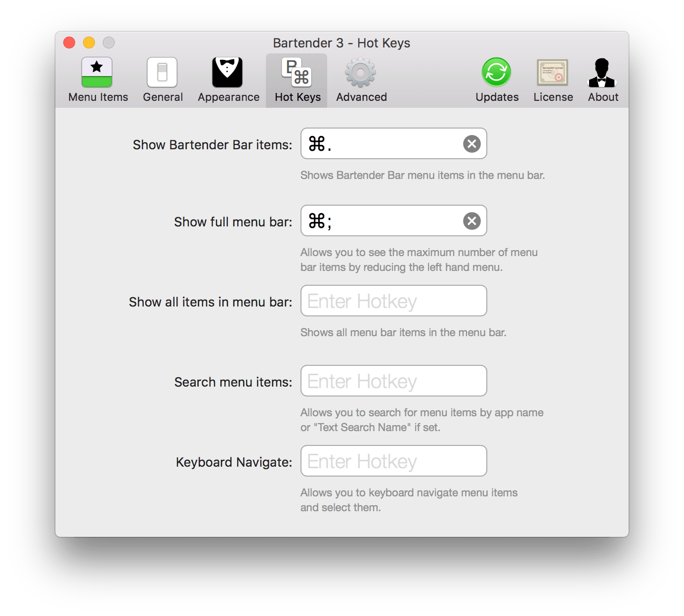Select the Hot Keys command icon
Screen dimensions: 684x616
[297, 72]
